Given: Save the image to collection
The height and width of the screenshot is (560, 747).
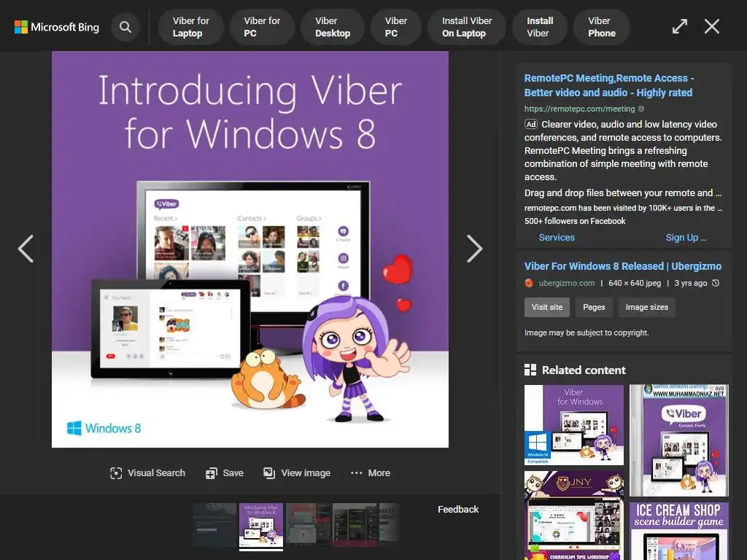Looking at the screenshot, I should (225, 472).
